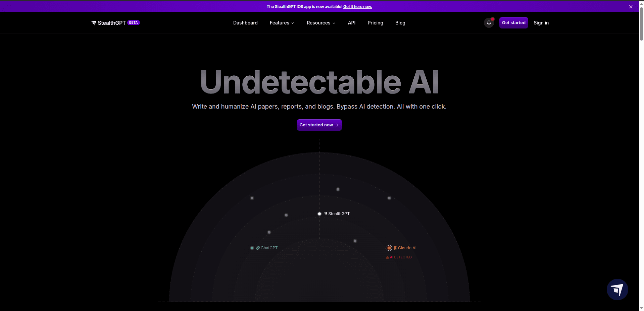Click the page scrollbar thumb
The width and height of the screenshot is (644, 311).
pyautogui.click(x=641, y=23)
